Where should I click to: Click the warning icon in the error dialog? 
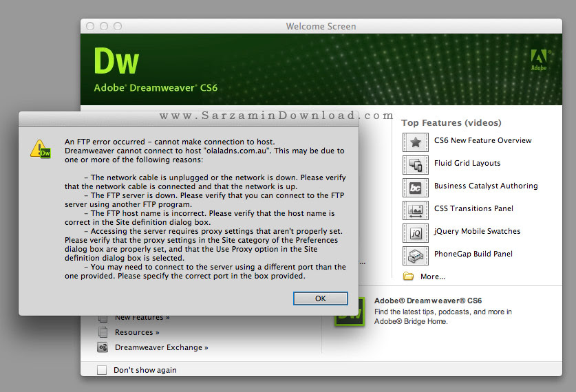tap(41, 149)
